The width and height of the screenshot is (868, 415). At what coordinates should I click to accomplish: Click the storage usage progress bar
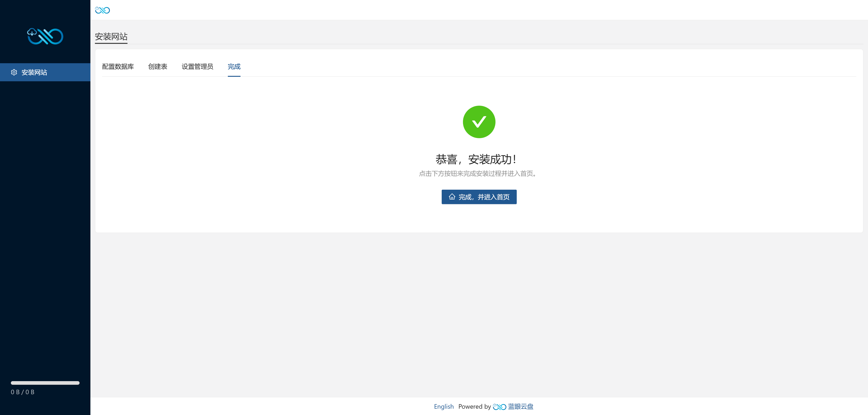(x=45, y=383)
